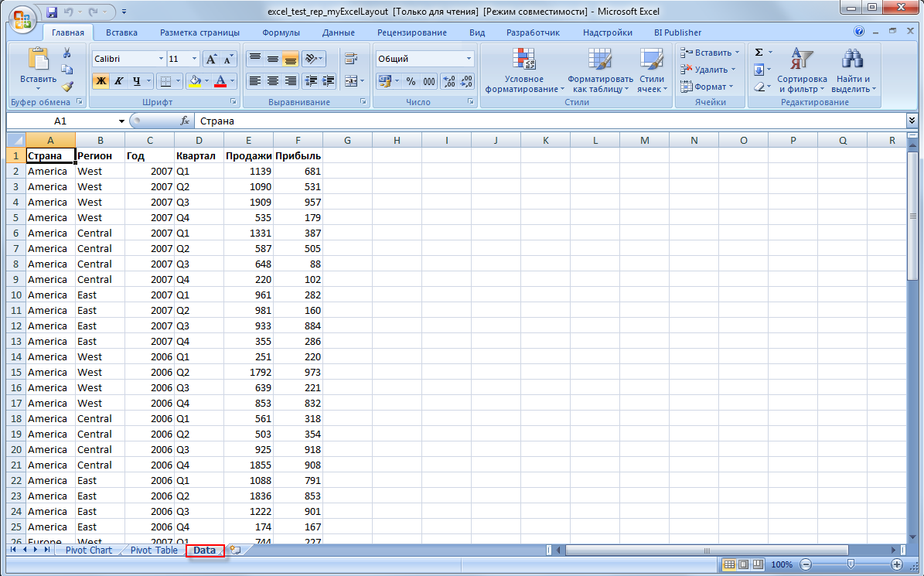Click the Select All corner of the grid

16,140
